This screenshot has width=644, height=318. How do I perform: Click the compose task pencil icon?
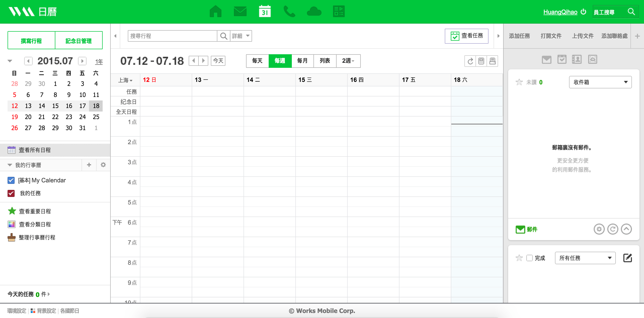tap(628, 258)
